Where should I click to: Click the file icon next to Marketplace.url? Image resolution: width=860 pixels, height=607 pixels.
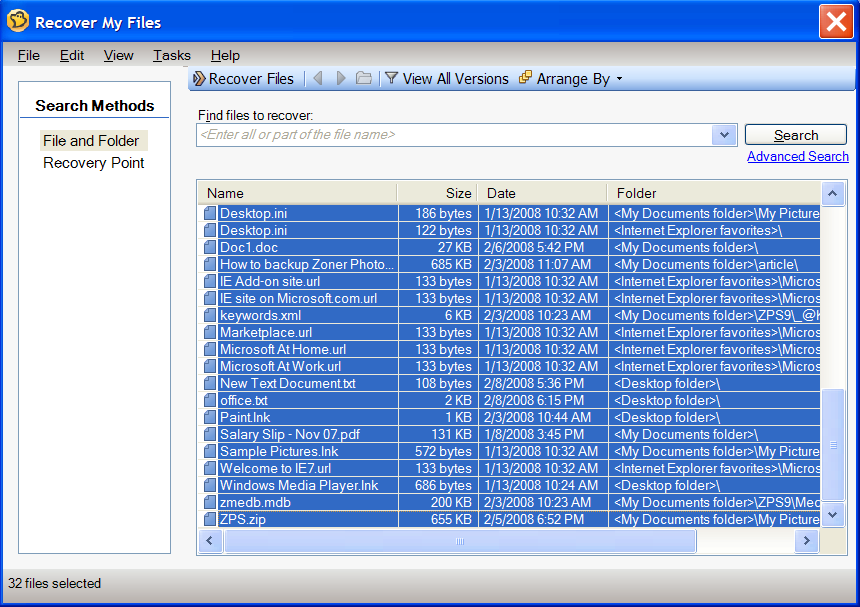pos(210,332)
